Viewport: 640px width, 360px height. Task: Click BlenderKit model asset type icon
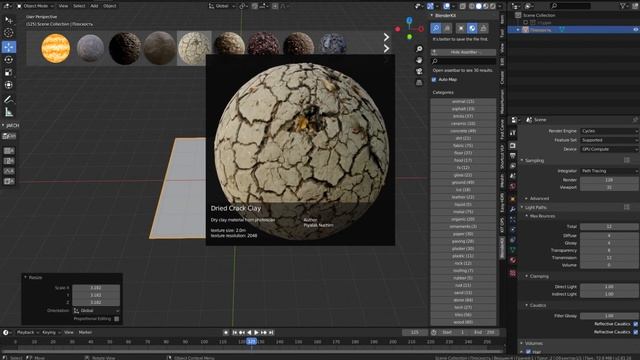(460, 28)
